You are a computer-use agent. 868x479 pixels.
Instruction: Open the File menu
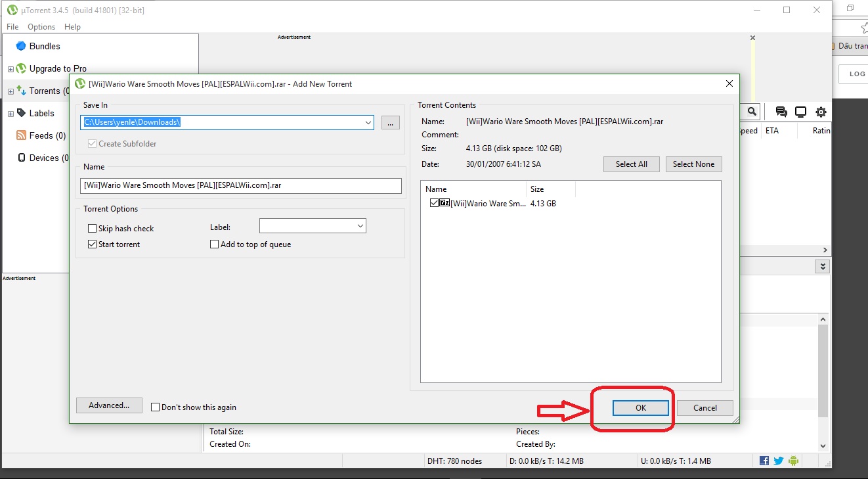pos(12,26)
